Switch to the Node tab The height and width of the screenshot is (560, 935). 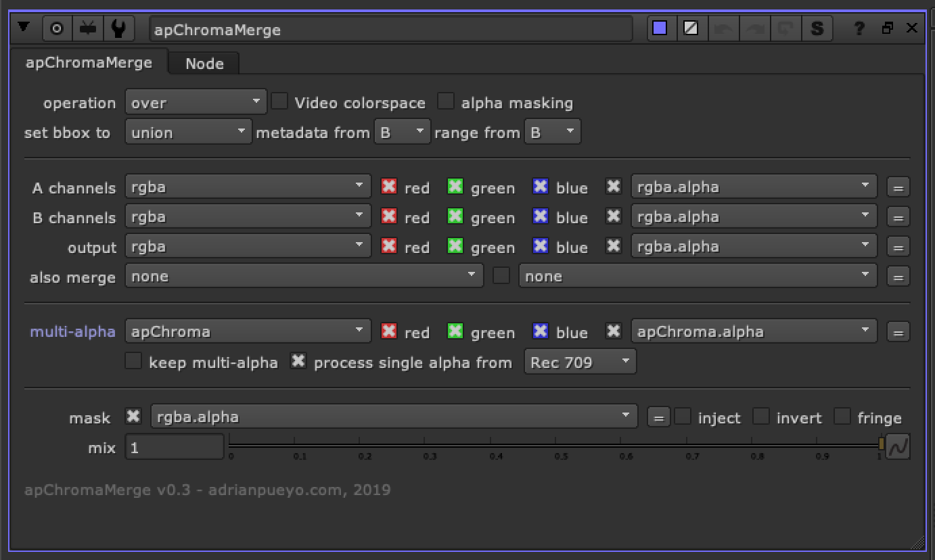[204, 63]
